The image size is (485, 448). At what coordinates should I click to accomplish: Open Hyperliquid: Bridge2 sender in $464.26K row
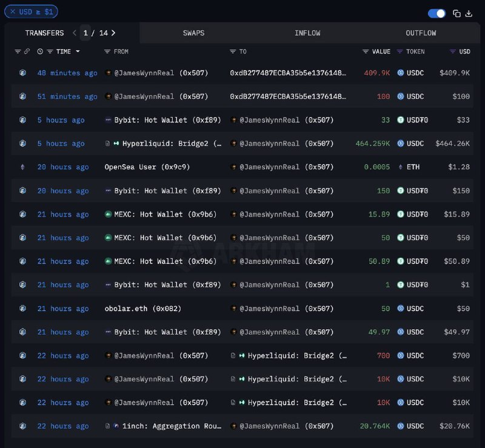click(172, 144)
